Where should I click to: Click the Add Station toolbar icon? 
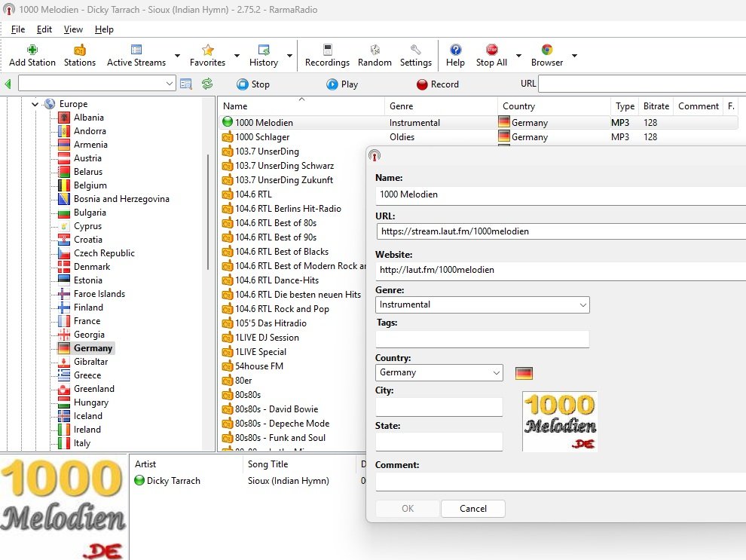point(32,50)
